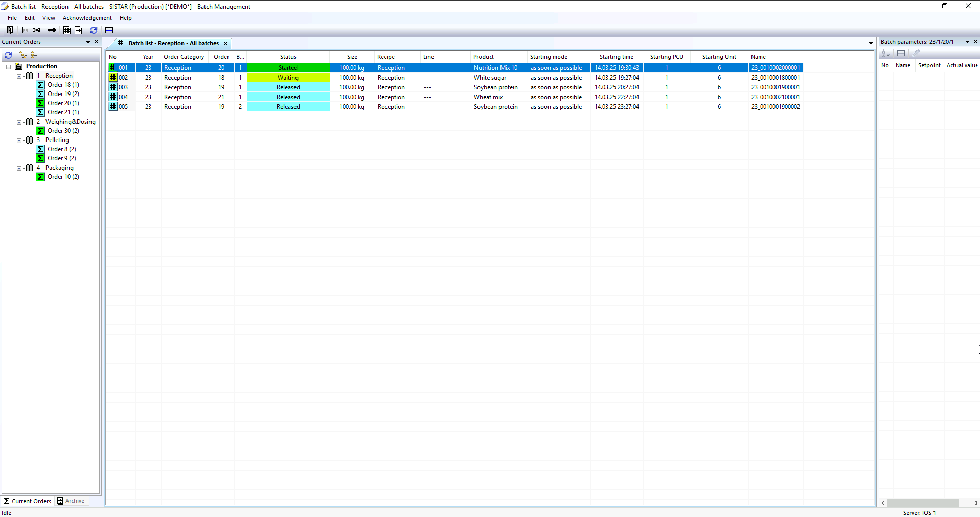
Task: Click the expand tree icon in Current Orders
Action: (23, 55)
